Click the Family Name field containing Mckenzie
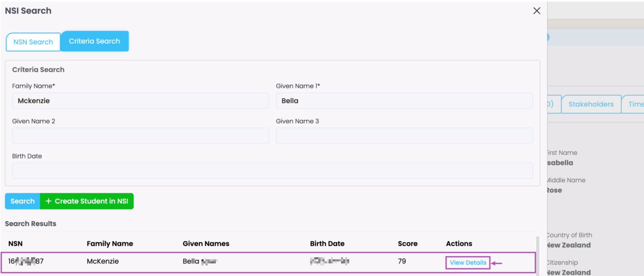The height and width of the screenshot is (276, 644). pos(140,101)
